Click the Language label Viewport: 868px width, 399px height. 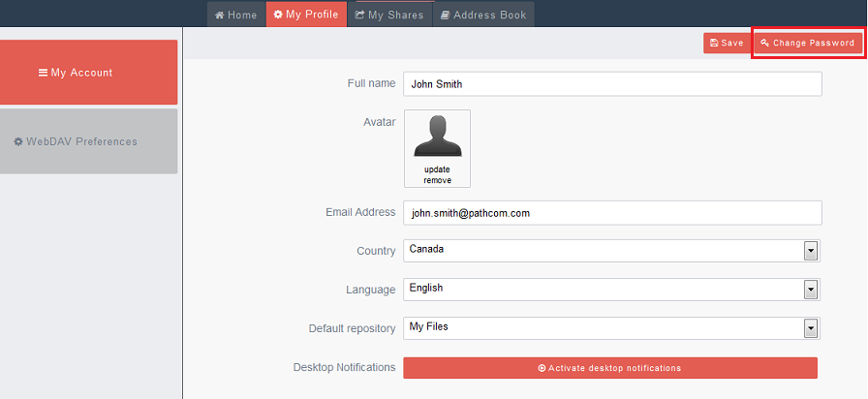click(x=371, y=290)
